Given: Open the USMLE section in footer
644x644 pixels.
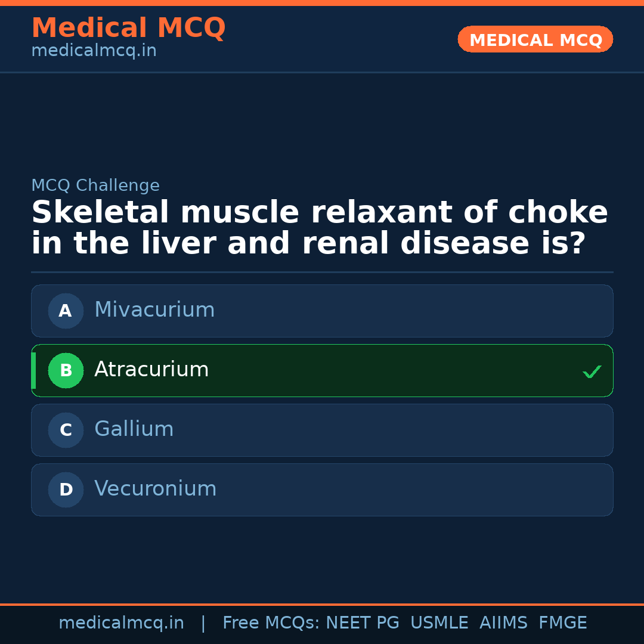Looking at the screenshot, I should [439, 623].
